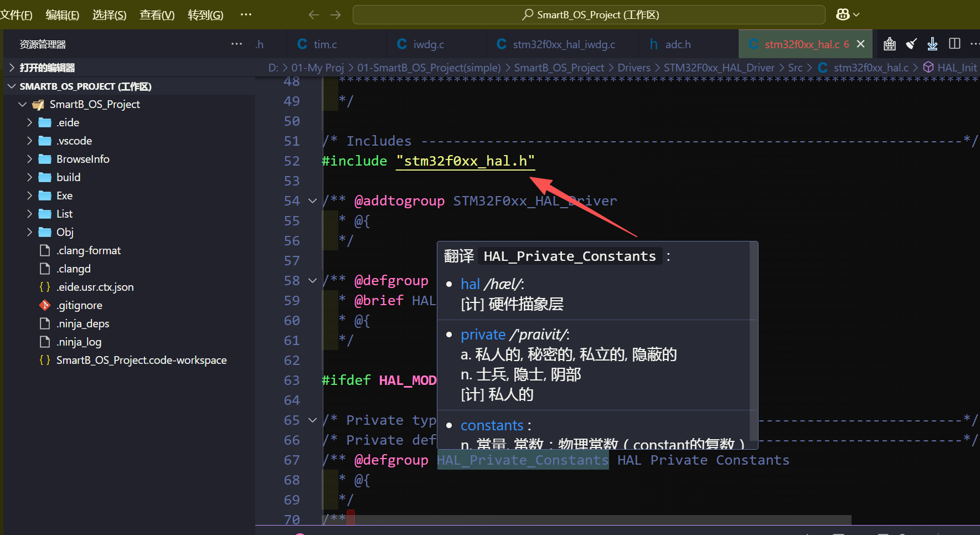Fold the comment block at line 58
This screenshot has height=535, width=980.
coord(312,280)
